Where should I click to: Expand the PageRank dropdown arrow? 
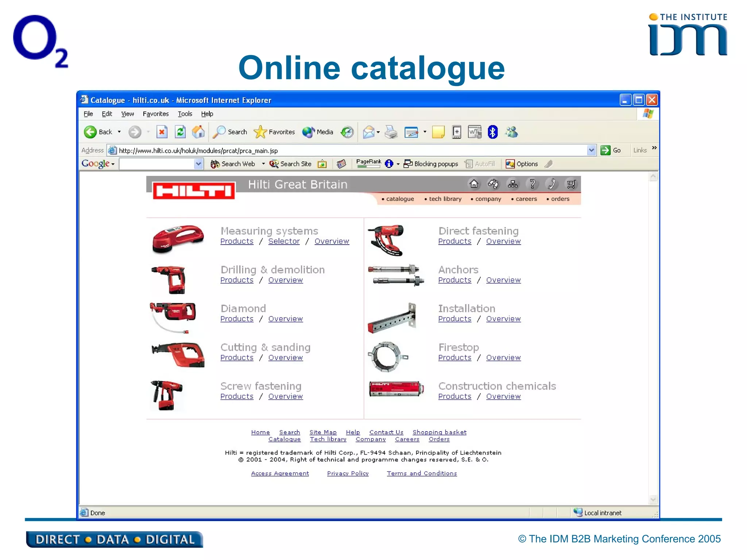click(x=398, y=164)
